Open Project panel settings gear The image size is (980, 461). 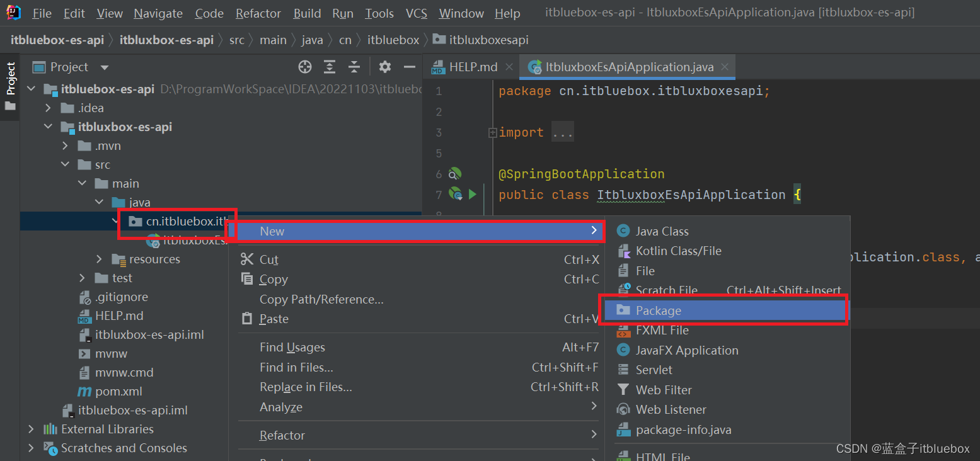point(385,67)
